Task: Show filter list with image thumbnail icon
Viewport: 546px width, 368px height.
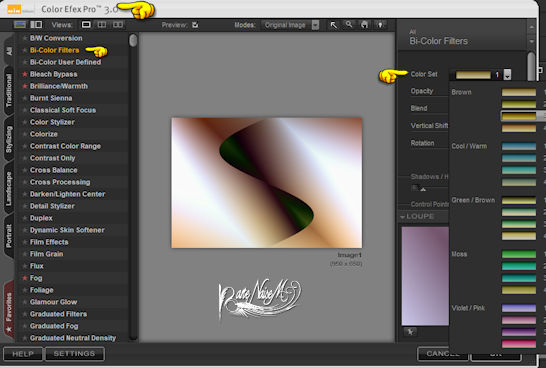Action: point(20,25)
